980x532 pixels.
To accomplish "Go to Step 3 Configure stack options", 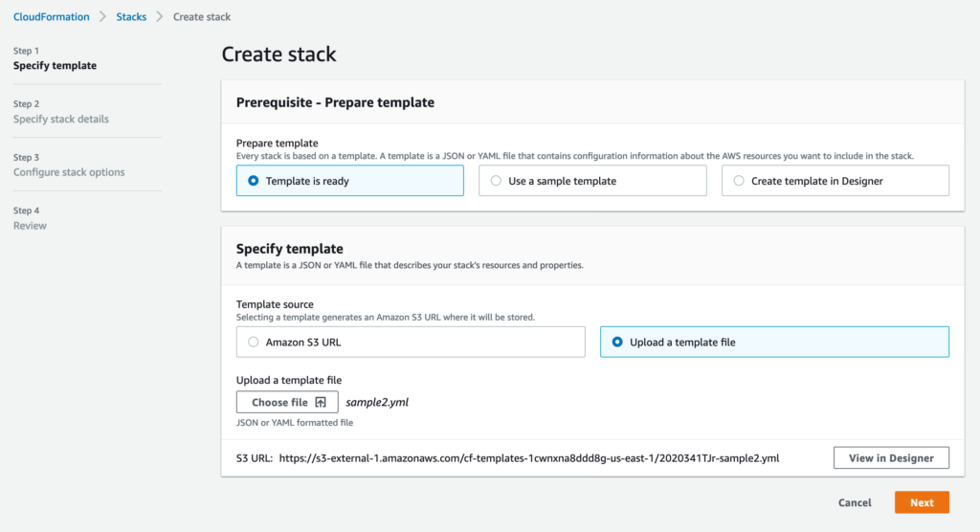I will [x=69, y=172].
